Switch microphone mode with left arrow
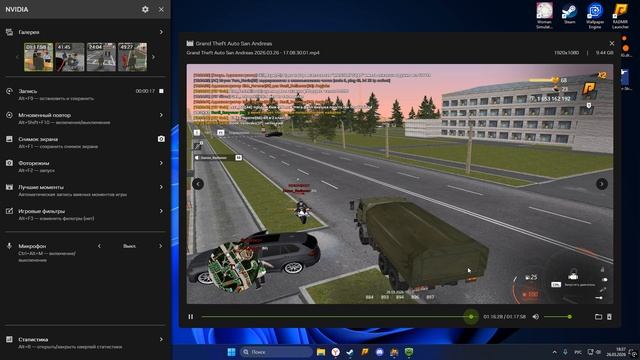Screen dimensions: 640x360 tap(99, 246)
